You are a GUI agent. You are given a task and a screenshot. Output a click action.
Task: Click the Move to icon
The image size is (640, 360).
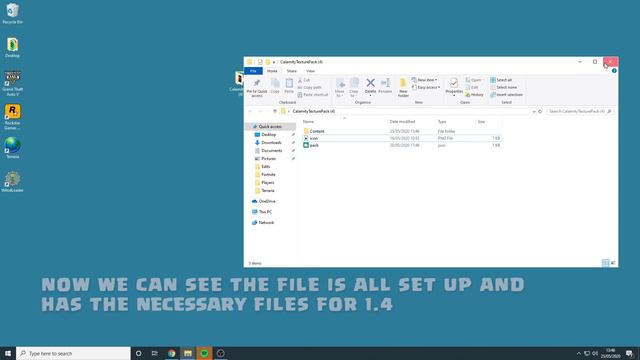point(340,87)
